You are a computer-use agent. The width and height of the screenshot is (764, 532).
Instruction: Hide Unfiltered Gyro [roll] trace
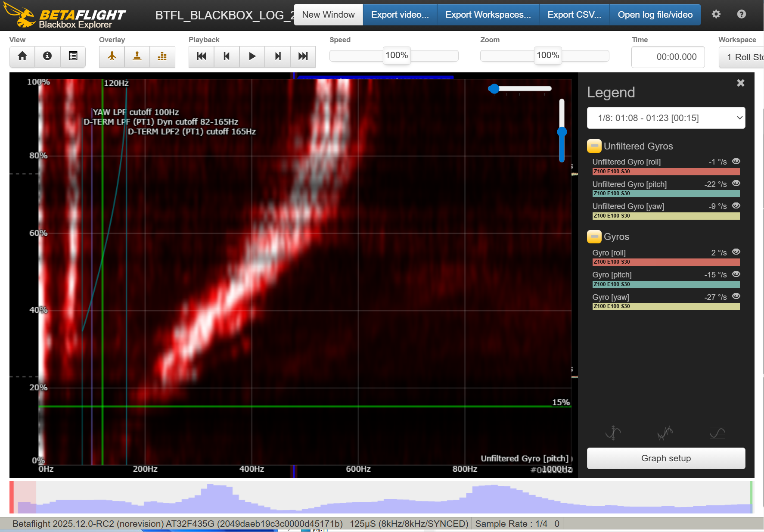[x=736, y=161]
